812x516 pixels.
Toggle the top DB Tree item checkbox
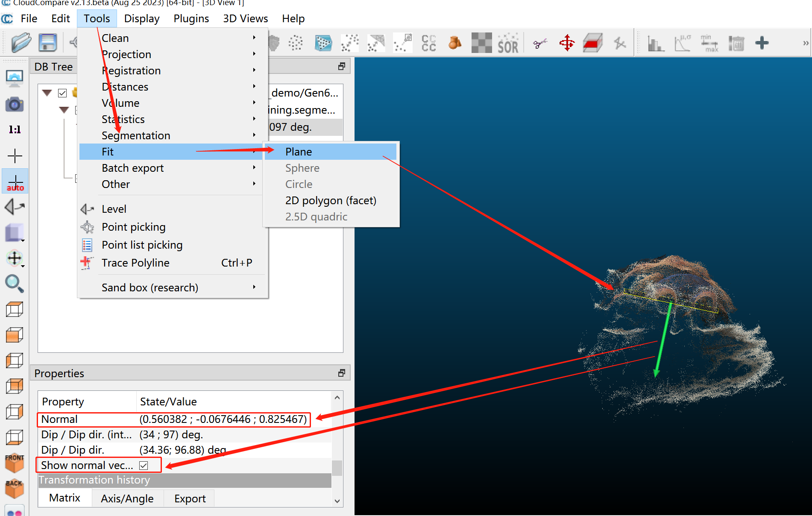[62, 93]
